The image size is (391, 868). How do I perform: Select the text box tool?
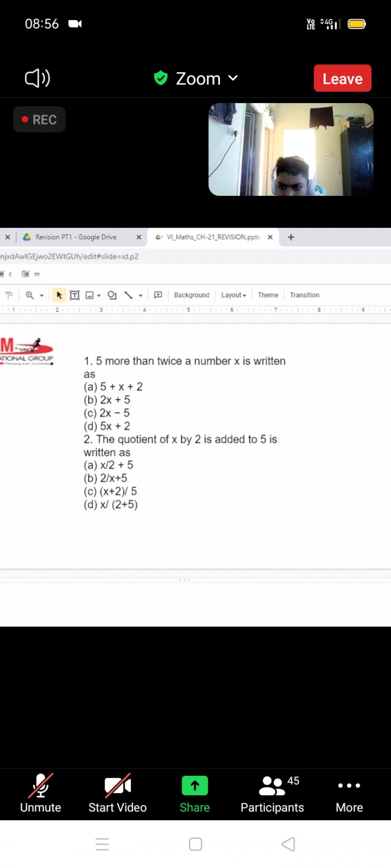tap(75, 295)
